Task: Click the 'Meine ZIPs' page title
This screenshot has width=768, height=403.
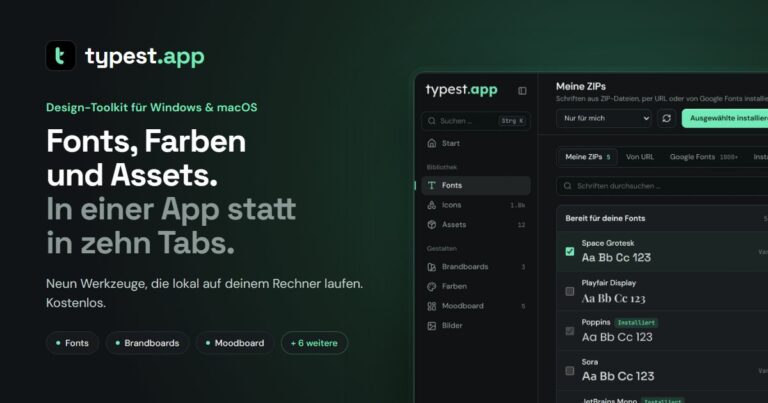Action: point(581,86)
